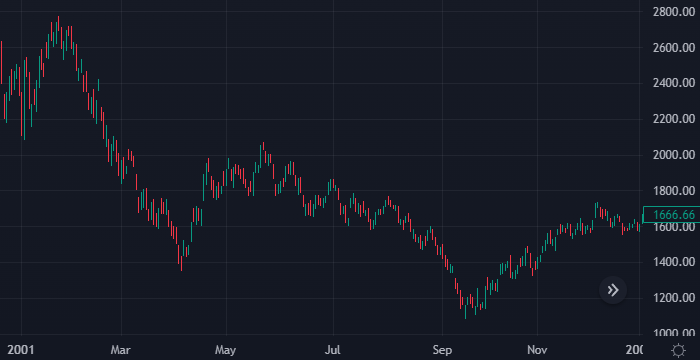Click the 1200.00 price axis label
This screenshot has width=700, height=360.
coord(674,298)
